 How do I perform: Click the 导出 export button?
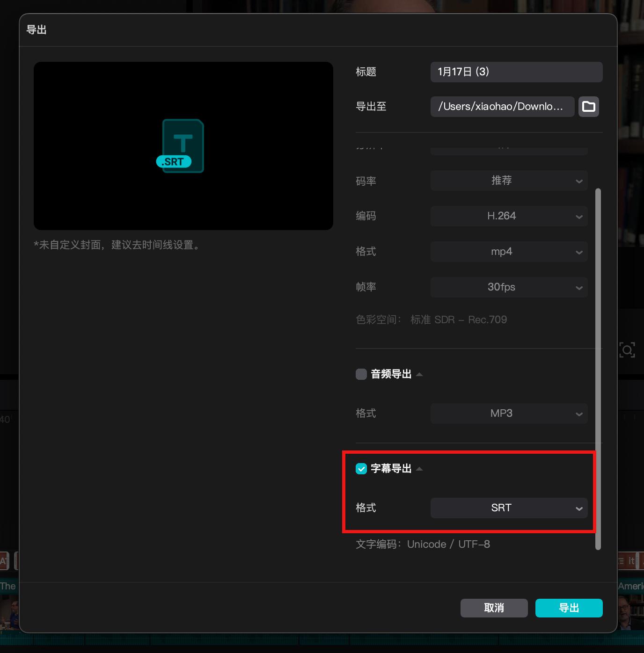[x=569, y=608]
